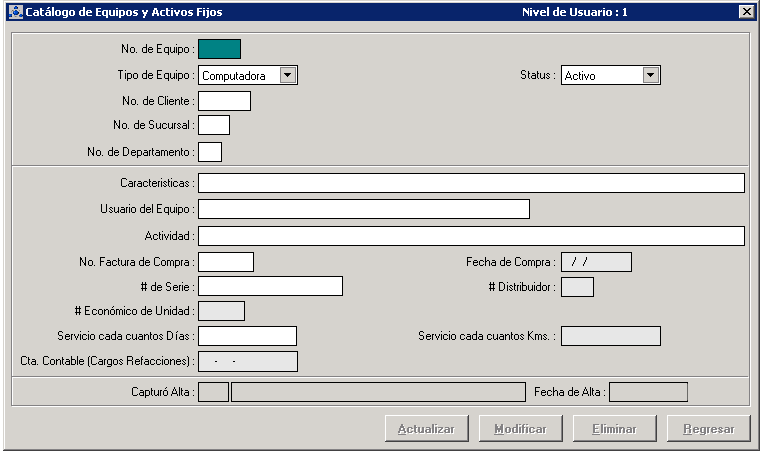
Task: Expand the Status dropdown list
Action: 650,75
